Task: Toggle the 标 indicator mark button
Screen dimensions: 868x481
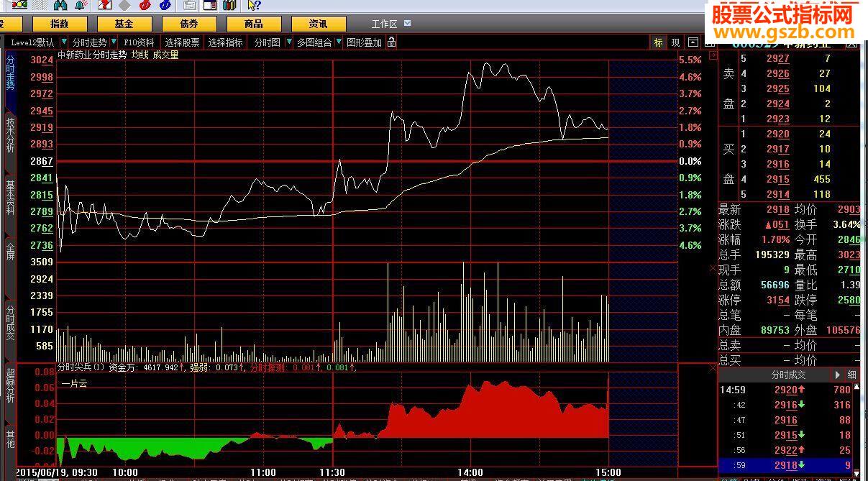Action: pos(658,42)
